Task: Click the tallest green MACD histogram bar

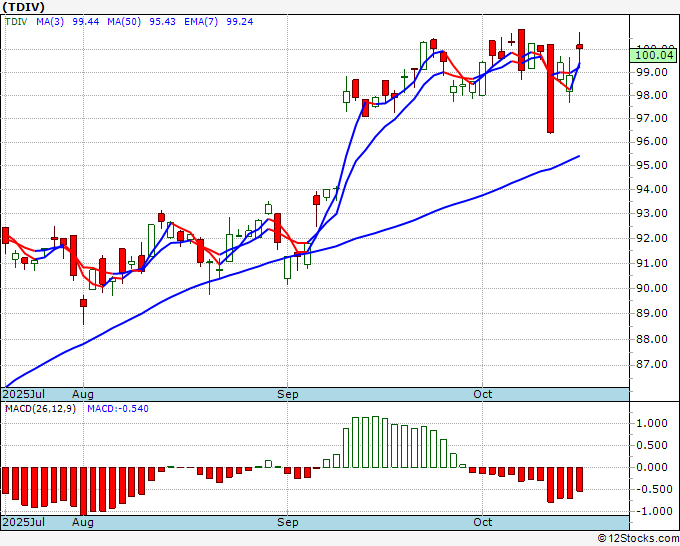Action: (x=375, y=442)
